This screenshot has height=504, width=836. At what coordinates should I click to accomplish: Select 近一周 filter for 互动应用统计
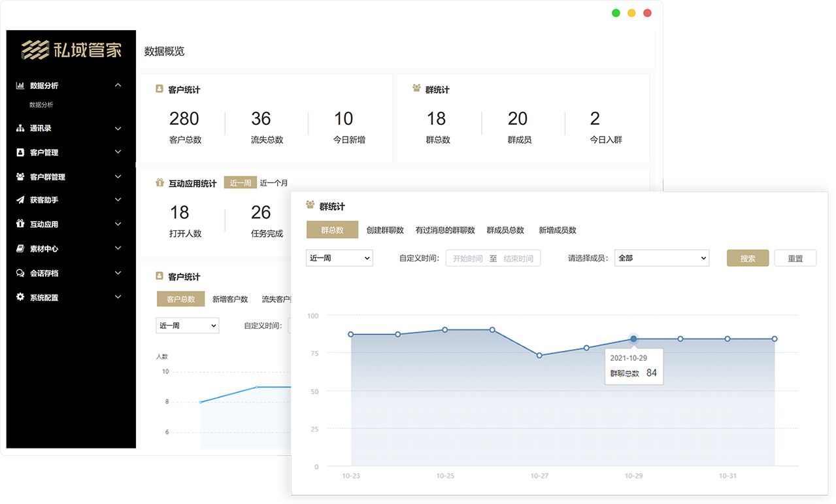tap(240, 183)
